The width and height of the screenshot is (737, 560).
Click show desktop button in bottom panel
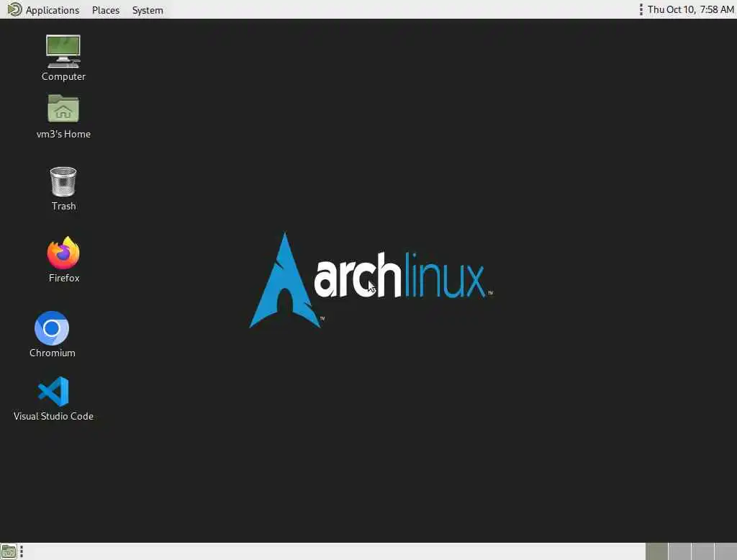[x=9, y=551]
